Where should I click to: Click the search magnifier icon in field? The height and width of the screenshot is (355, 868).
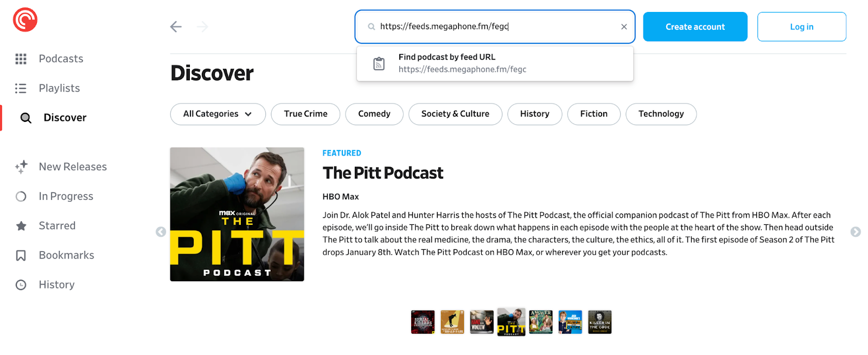coord(372,27)
